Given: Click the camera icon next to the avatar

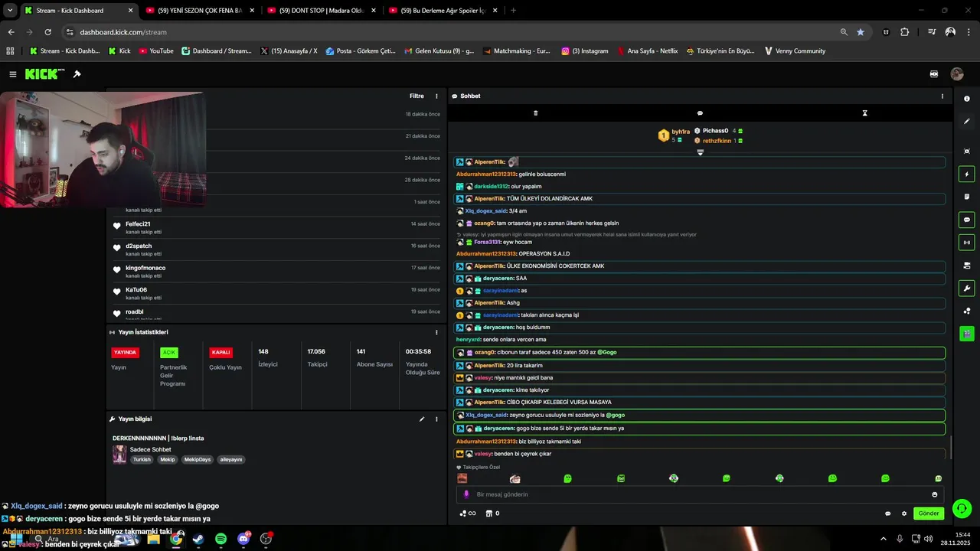Looking at the screenshot, I should point(934,74).
